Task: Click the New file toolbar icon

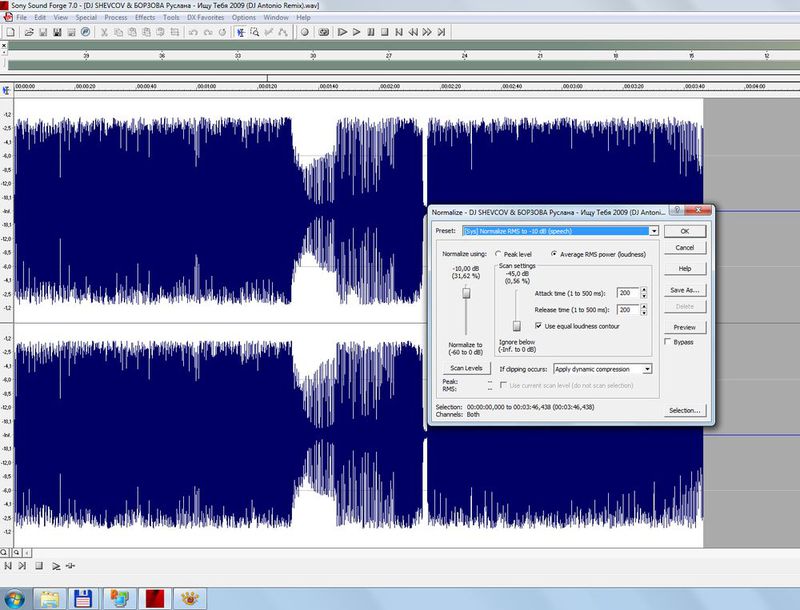Action: pyautogui.click(x=9, y=32)
